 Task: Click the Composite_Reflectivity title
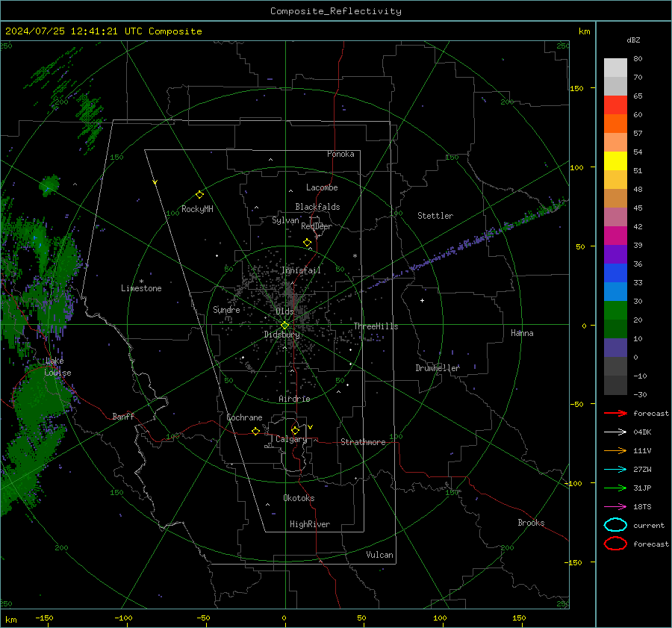(x=336, y=11)
